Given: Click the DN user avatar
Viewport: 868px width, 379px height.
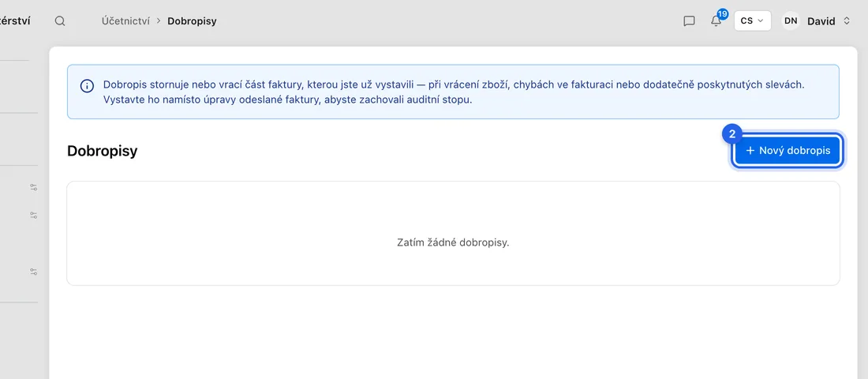Looking at the screenshot, I should [x=791, y=21].
